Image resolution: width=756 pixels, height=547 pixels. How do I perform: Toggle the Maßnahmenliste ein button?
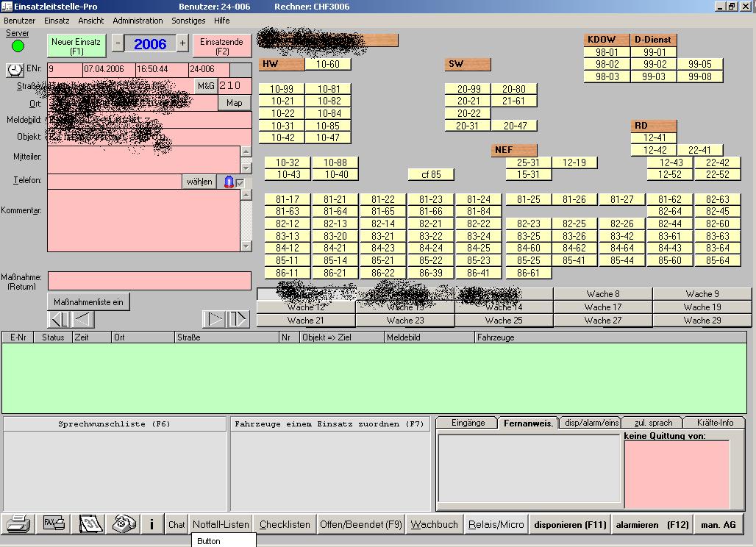point(88,301)
